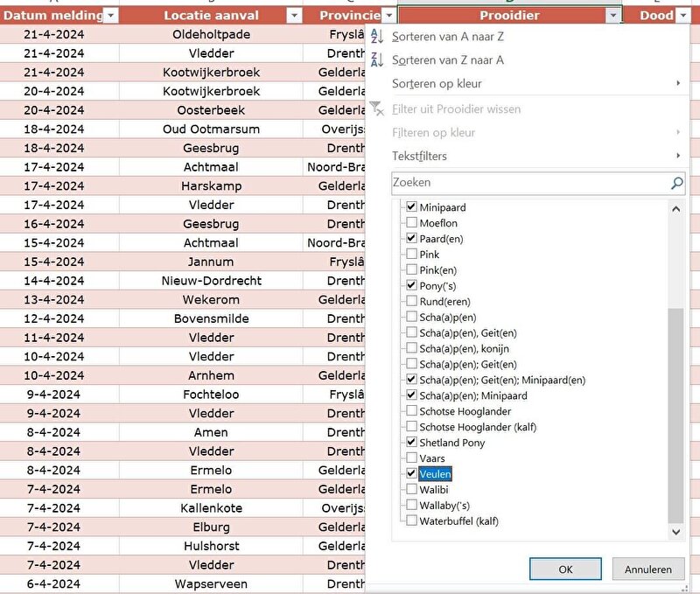This screenshot has width=700, height=594.
Task: Check the Scha(a)p(en), konijn checkbox
Action: click(411, 348)
